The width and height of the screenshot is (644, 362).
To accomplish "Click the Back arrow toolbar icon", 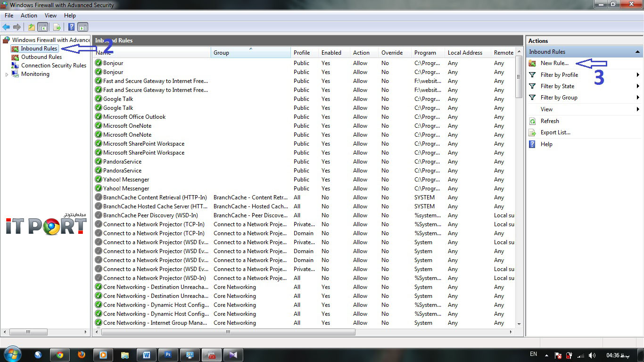I will [6, 27].
